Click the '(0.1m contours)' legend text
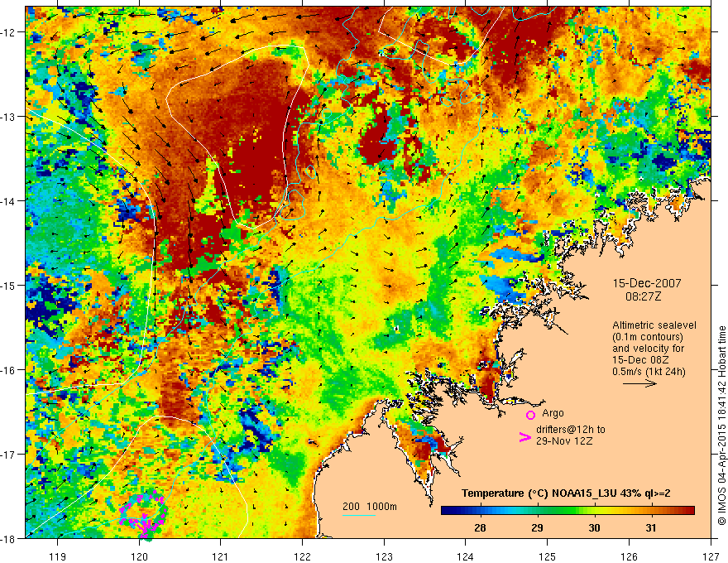 point(648,337)
